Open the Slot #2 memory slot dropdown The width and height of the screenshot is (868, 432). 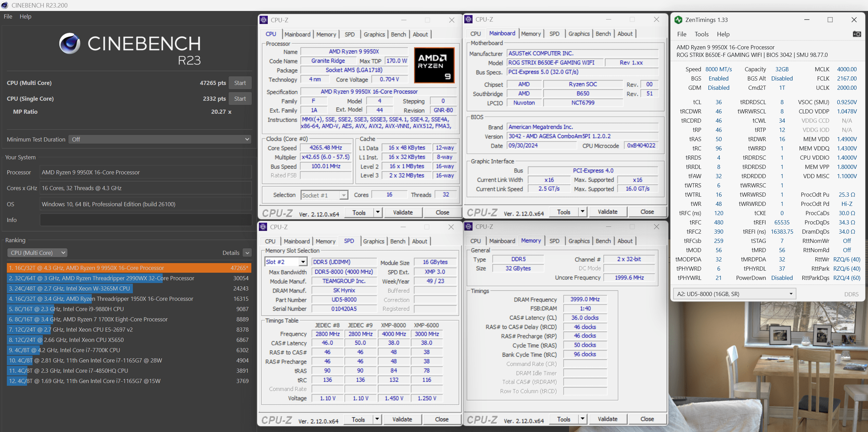303,262
